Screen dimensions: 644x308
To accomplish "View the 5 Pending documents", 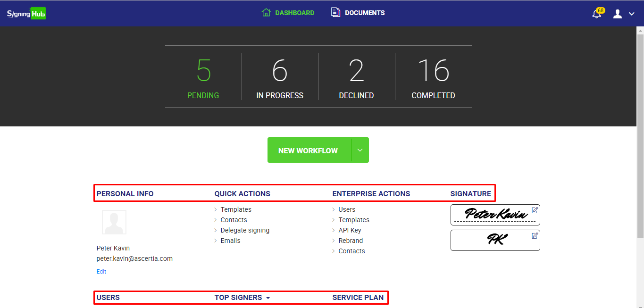I will [203, 77].
